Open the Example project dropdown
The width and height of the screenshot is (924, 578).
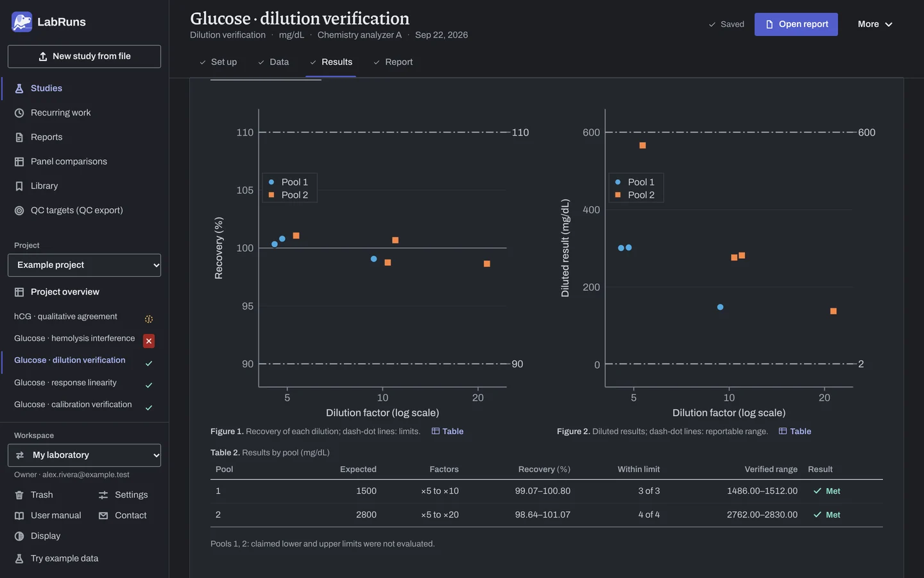pyautogui.click(x=84, y=265)
